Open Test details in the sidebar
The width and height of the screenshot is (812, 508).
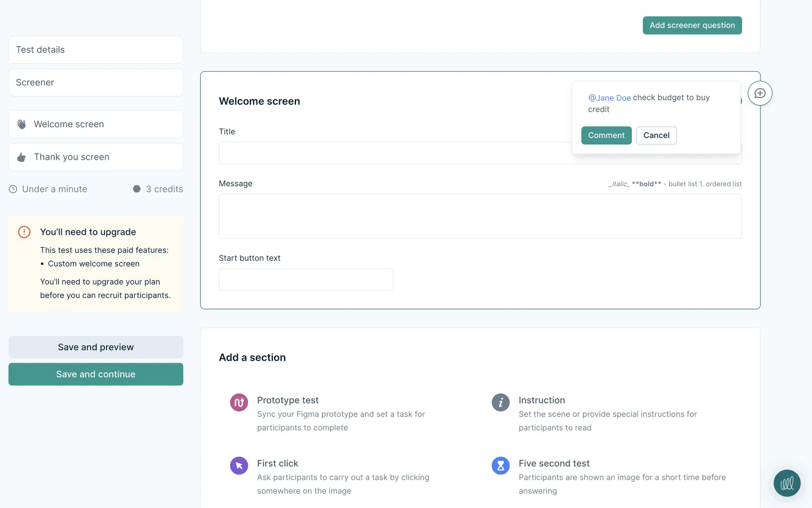pyautogui.click(x=96, y=50)
